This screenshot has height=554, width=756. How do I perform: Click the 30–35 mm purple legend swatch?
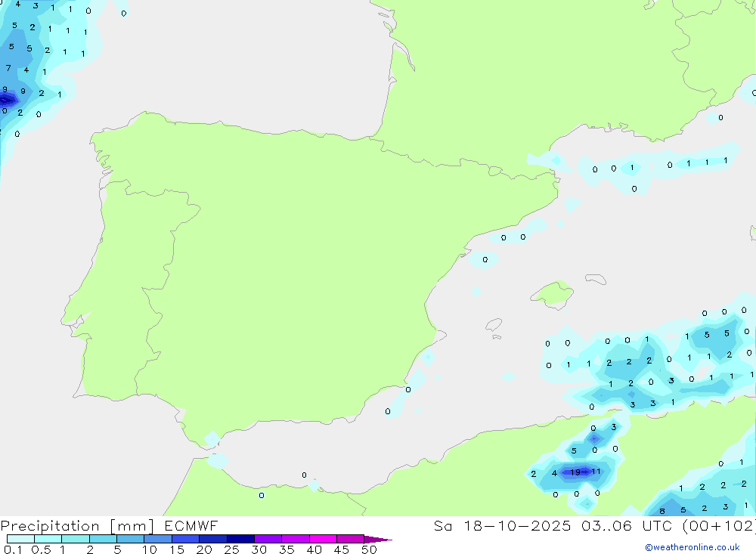268,539
